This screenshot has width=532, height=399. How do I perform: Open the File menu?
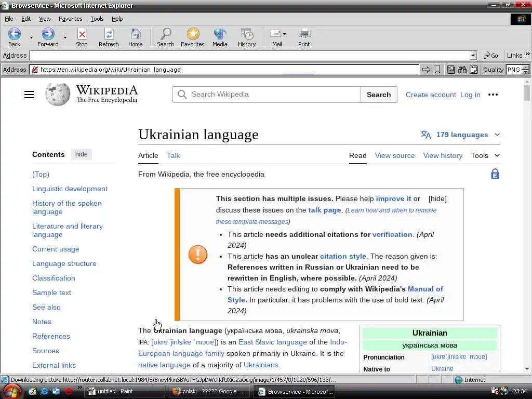coord(9,19)
